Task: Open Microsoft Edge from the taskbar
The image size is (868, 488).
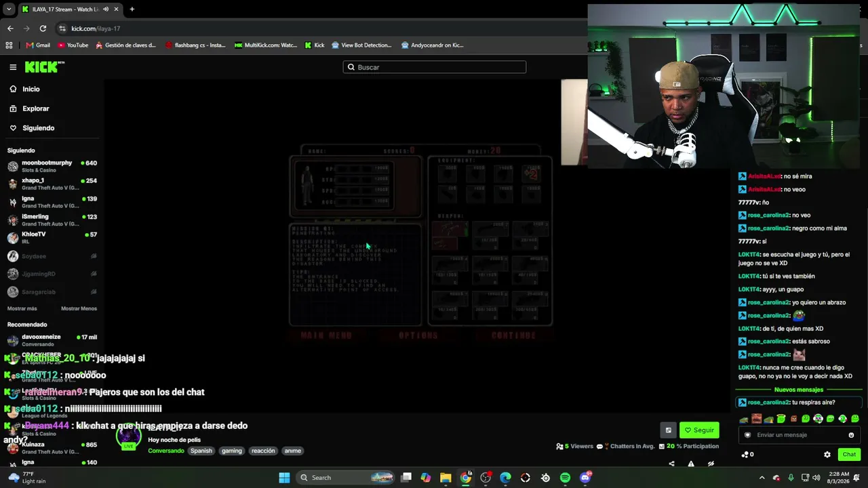Action: 505,478
